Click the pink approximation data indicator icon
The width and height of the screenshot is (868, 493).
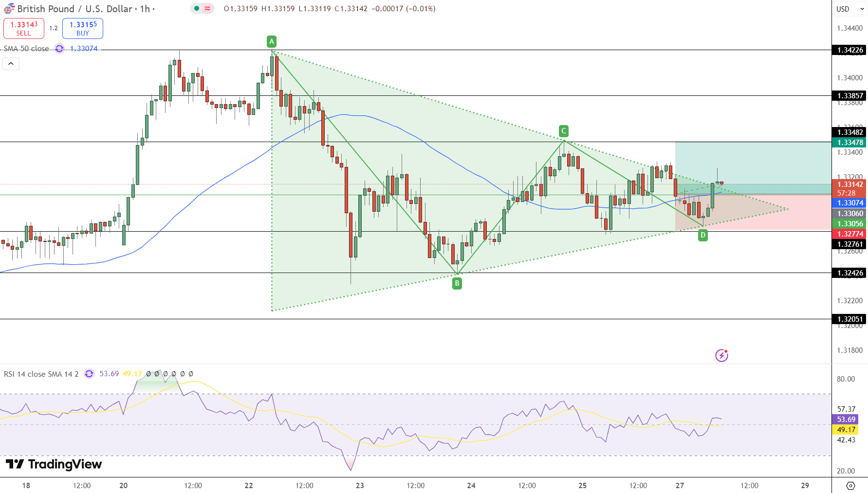click(207, 8)
